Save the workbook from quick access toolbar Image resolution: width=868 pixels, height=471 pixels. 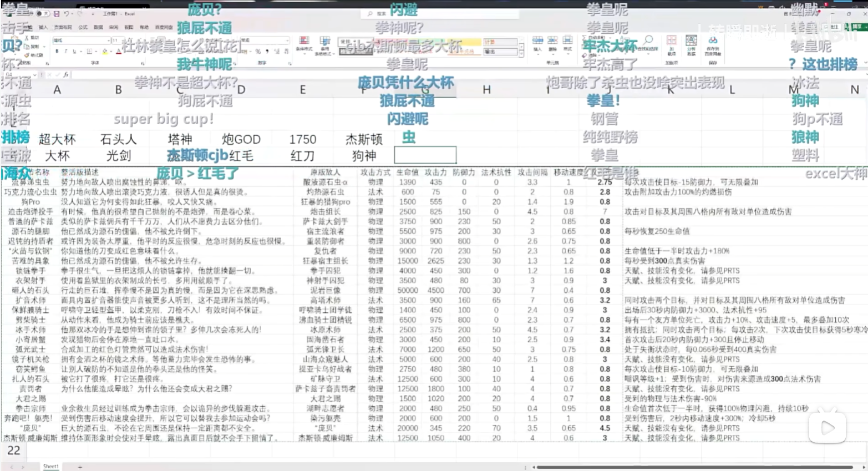[56, 13]
